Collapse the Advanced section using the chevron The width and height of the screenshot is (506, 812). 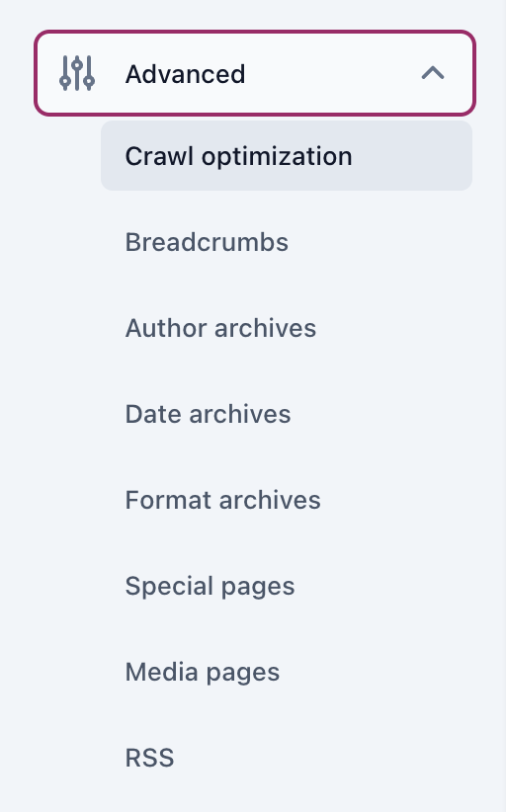(x=433, y=73)
